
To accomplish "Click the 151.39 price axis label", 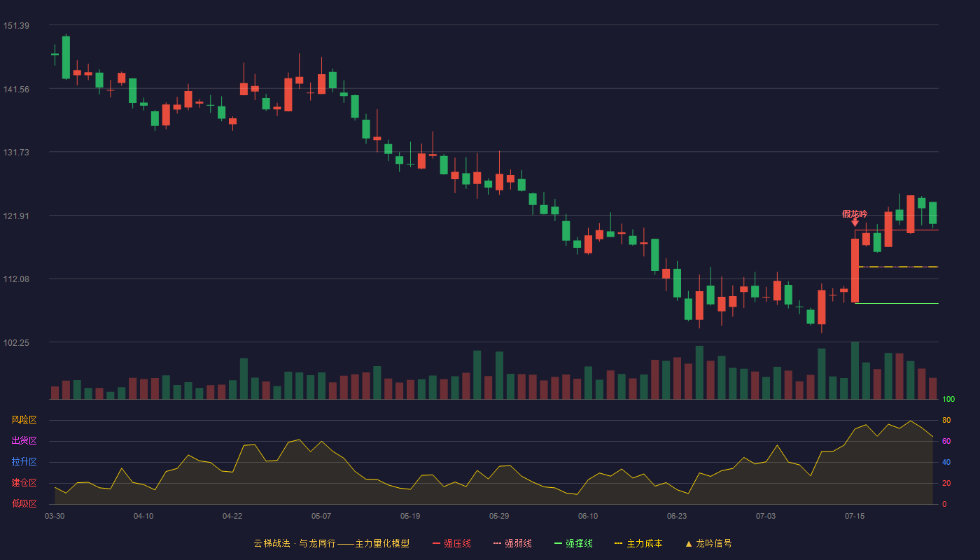I will pos(16,26).
